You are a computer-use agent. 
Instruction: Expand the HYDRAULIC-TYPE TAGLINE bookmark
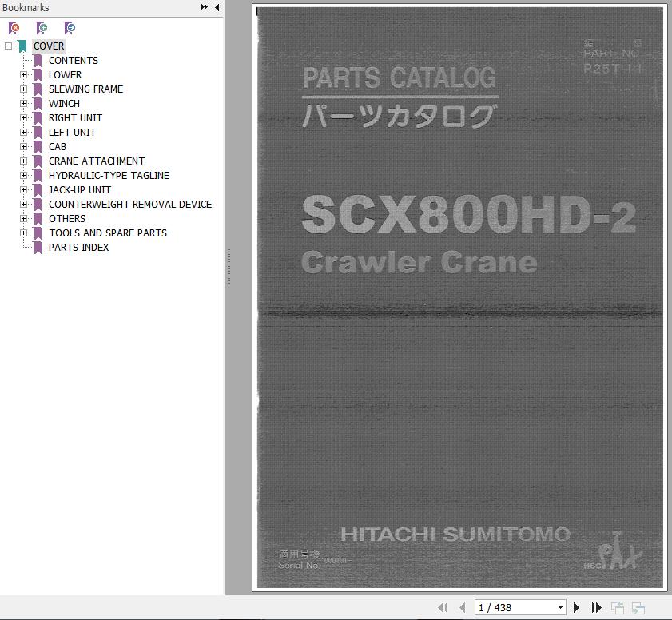[x=23, y=175]
